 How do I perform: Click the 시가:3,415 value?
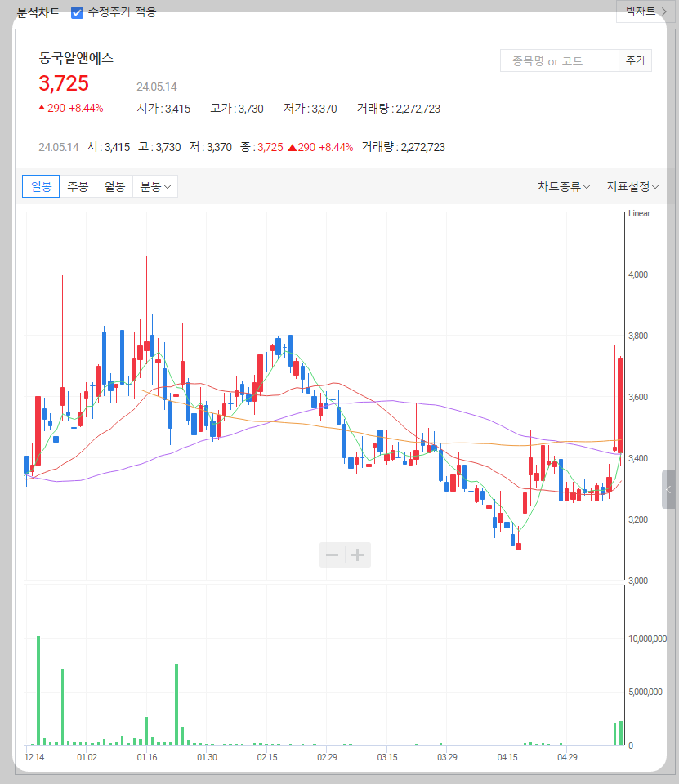coord(163,109)
